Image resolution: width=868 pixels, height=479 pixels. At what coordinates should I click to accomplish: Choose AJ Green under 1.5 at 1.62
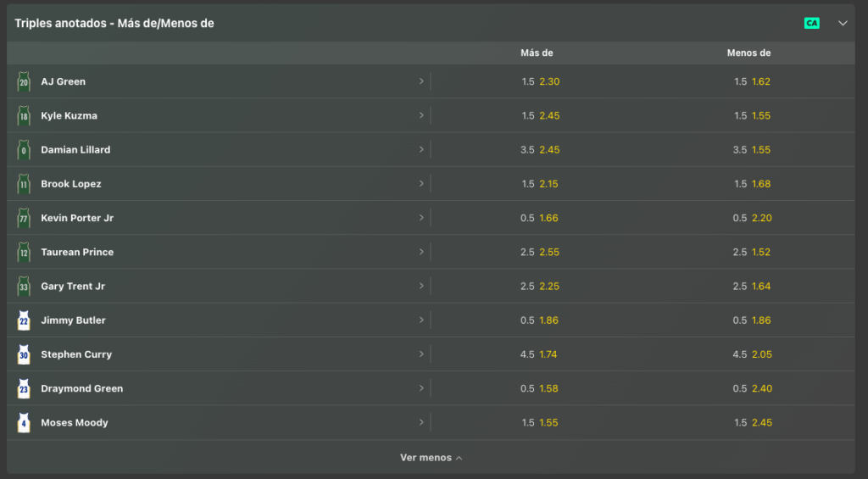[x=752, y=81]
